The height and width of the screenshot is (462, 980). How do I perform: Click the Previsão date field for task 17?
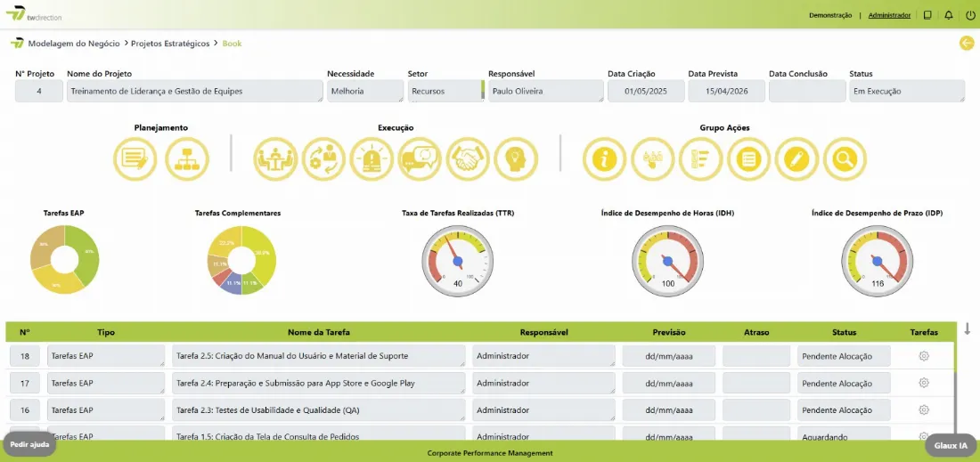[x=669, y=384]
